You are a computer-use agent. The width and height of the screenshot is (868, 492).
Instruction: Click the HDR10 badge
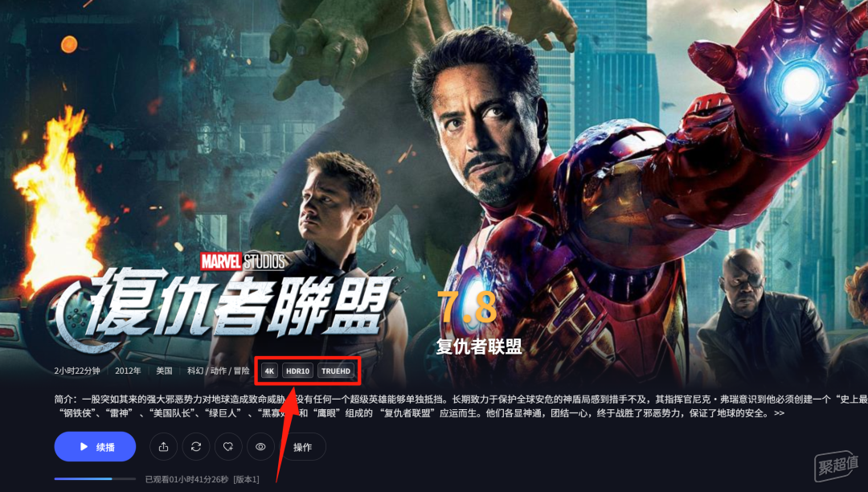pos(298,371)
